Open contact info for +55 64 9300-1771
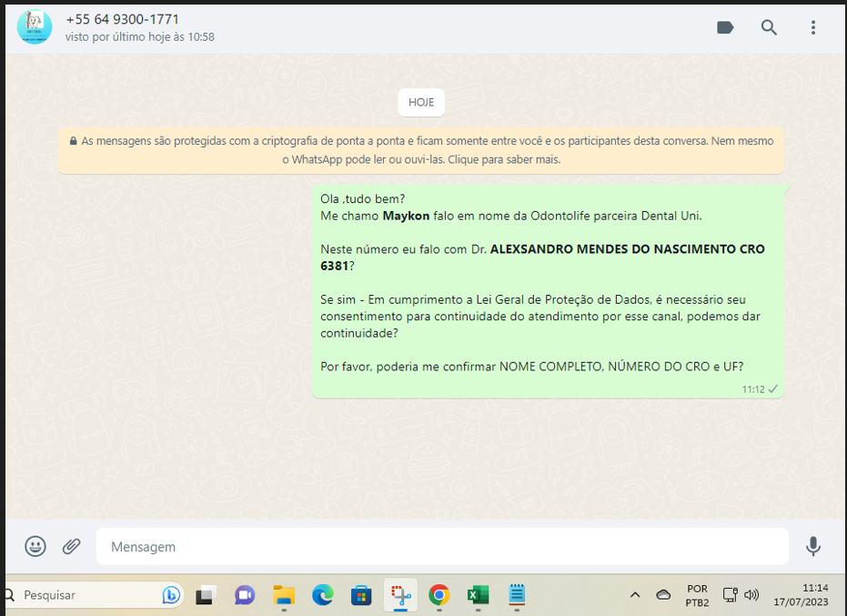 [122, 19]
